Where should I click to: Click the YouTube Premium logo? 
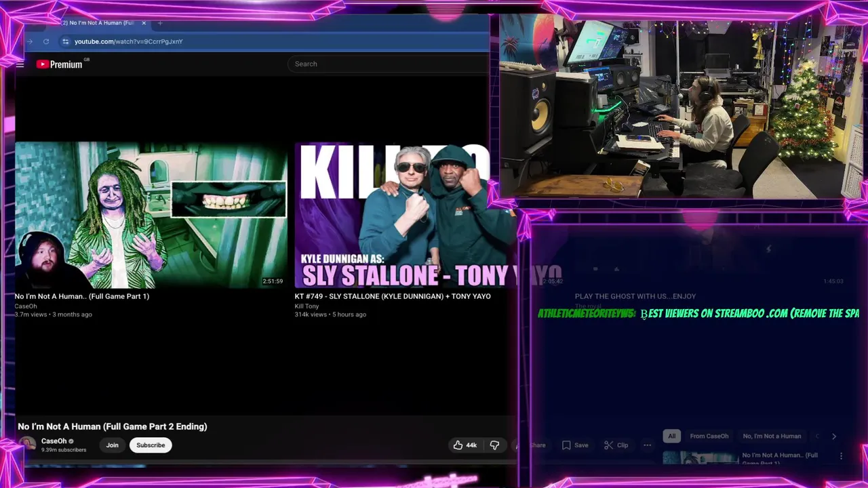pyautogui.click(x=59, y=64)
